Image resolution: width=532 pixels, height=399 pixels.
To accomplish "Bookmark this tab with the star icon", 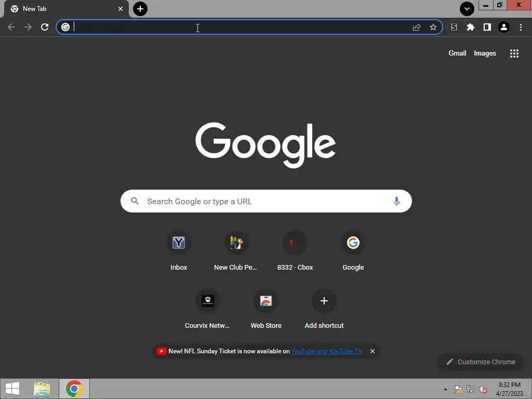I will pos(433,27).
